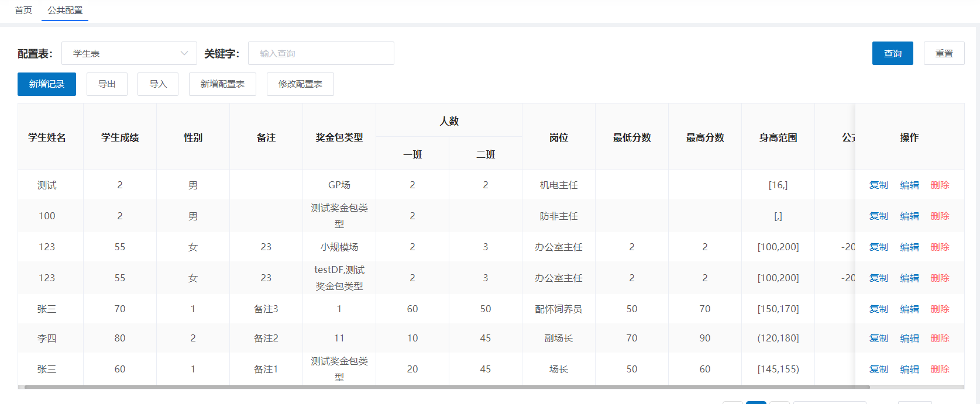Click the 导入 button
The width and height of the screenshot is (980, 404).
[x=158, y=84]
